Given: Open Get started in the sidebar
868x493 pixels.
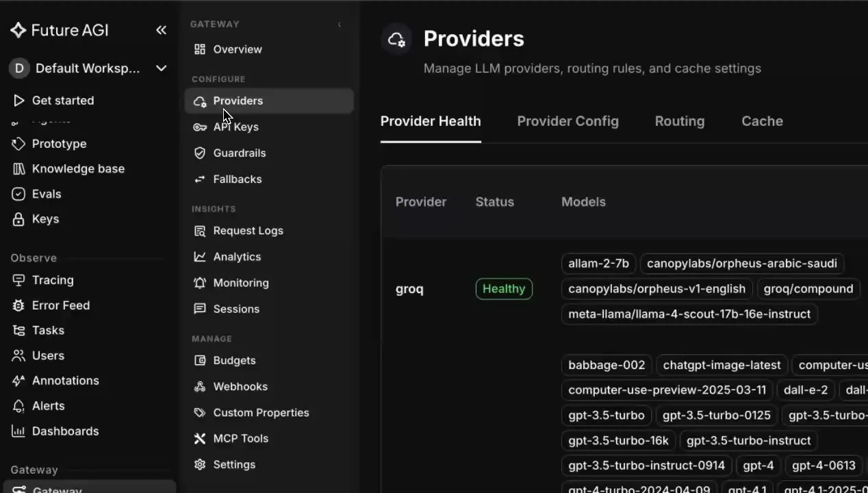Looking at the screenshot, I should click(x=63, y=101).
